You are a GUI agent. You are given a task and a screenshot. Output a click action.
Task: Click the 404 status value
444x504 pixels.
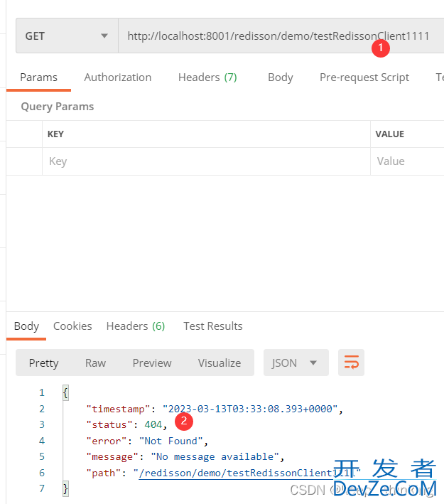coord(153,424)
